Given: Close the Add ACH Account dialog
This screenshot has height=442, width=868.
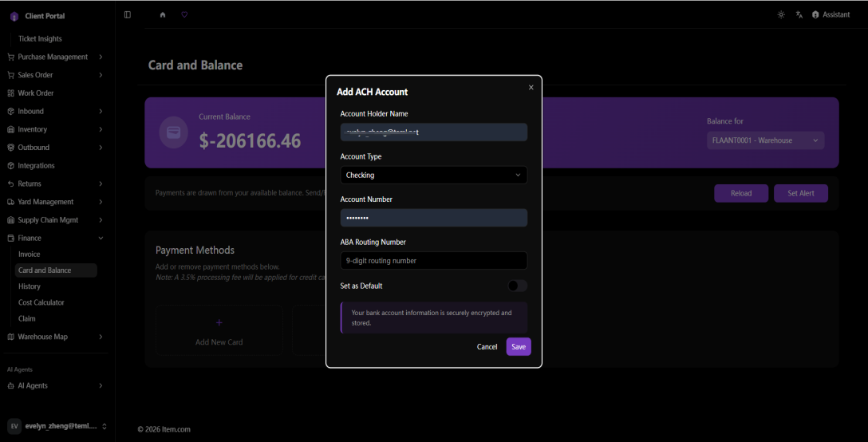Looking at the screenshot, I should [531, 88].
